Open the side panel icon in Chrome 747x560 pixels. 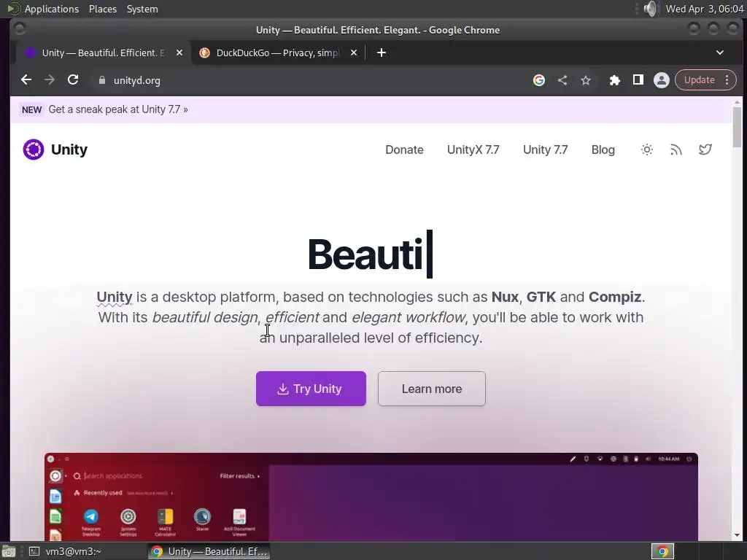coord(638,80)
